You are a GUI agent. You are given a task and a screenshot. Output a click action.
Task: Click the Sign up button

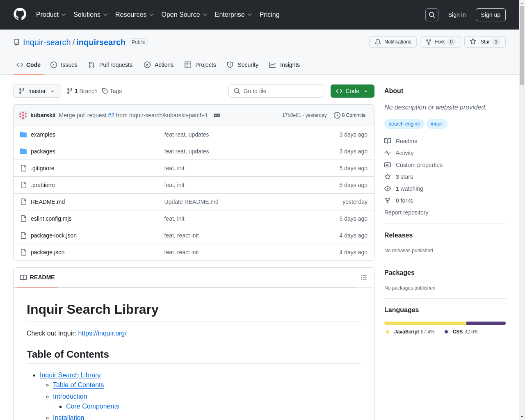point(491,15)
